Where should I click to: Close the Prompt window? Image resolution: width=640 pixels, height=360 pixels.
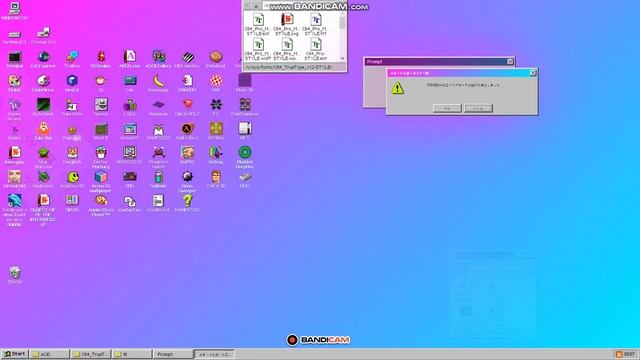(510, 62)
